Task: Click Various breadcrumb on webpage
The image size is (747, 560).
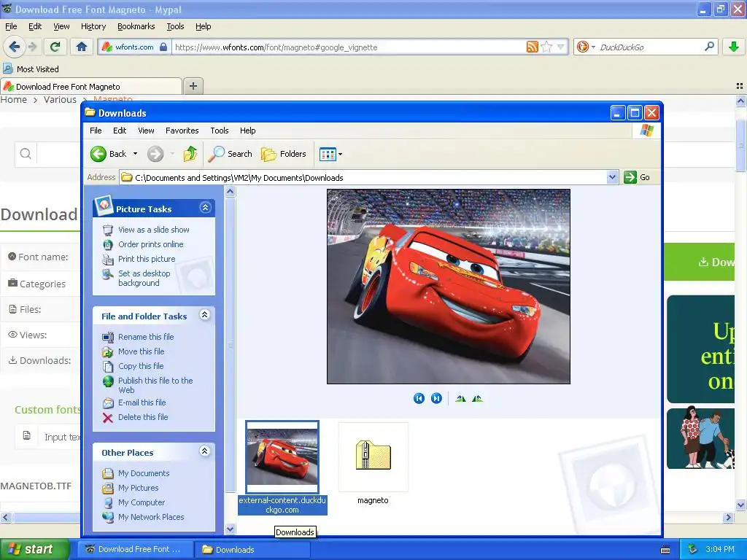Action: pos(60,99)
